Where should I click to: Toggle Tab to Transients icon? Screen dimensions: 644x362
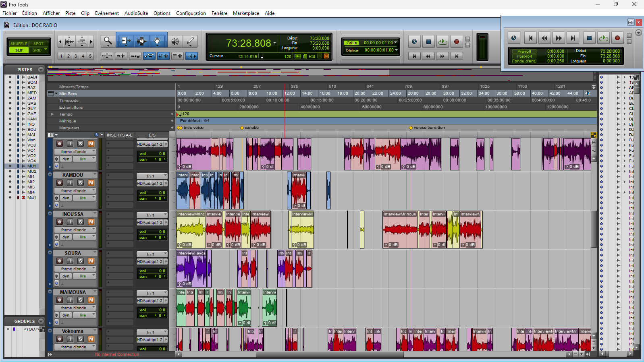coord(121,56)
